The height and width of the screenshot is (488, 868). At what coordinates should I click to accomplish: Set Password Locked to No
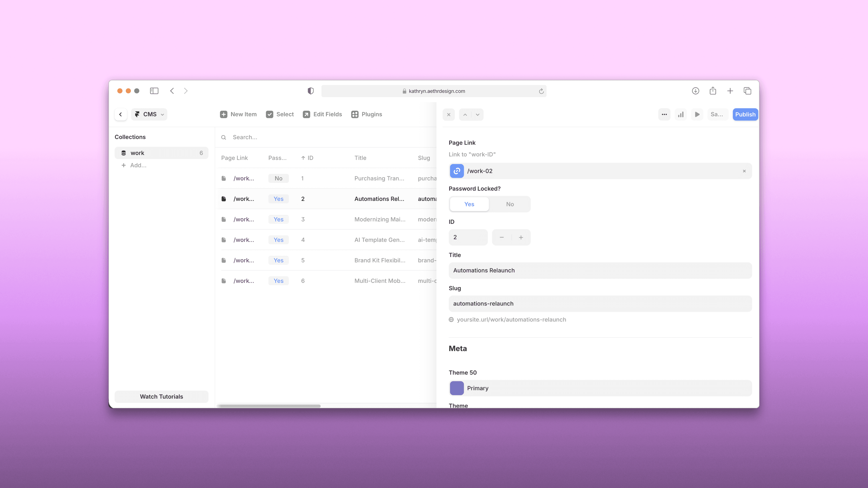(509, 204)
